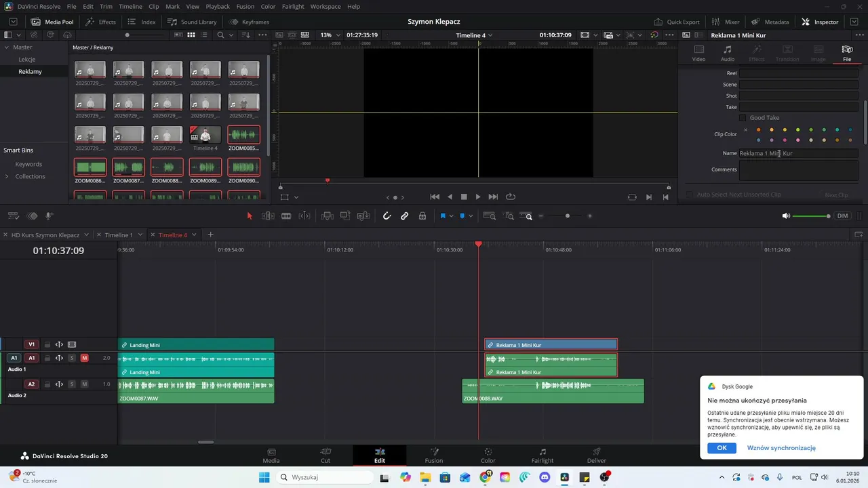Open the media pool sort icon
This screenshot has width=868, height=488.
tap(245, 35)
